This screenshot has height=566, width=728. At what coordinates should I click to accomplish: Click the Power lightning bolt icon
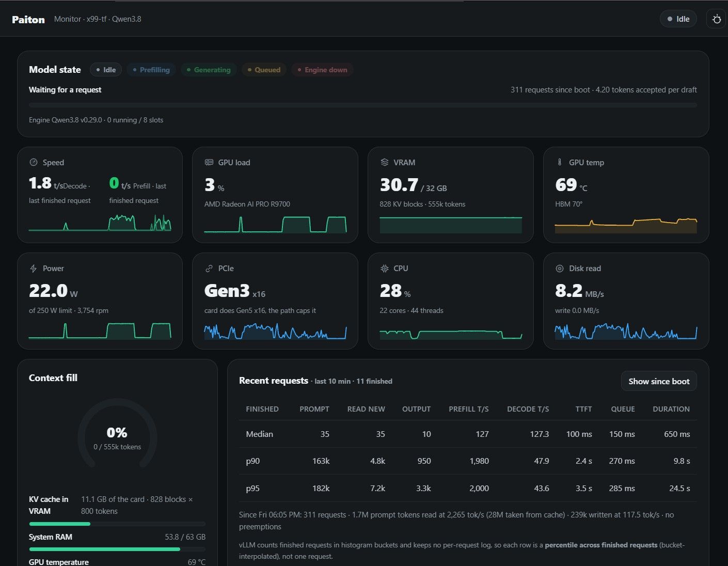pos(34,269)
